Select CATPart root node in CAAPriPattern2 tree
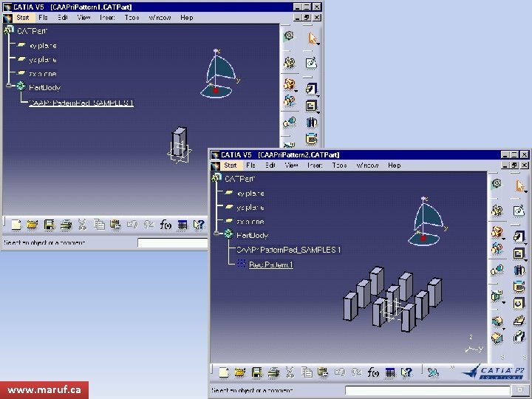532x399 pixels. [239, 179]
